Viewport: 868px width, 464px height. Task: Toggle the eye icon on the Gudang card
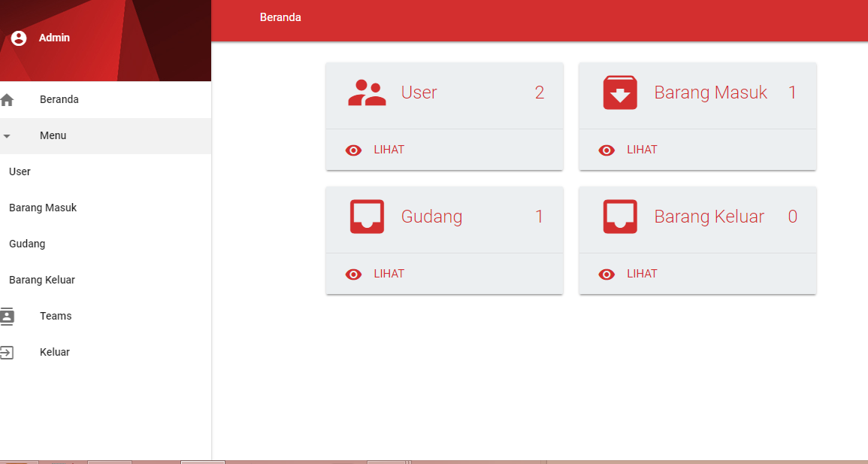[x=353, y=274]
